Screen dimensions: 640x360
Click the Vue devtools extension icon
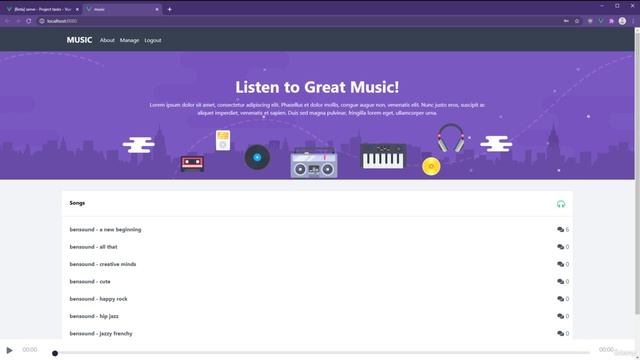coord(600,21)
